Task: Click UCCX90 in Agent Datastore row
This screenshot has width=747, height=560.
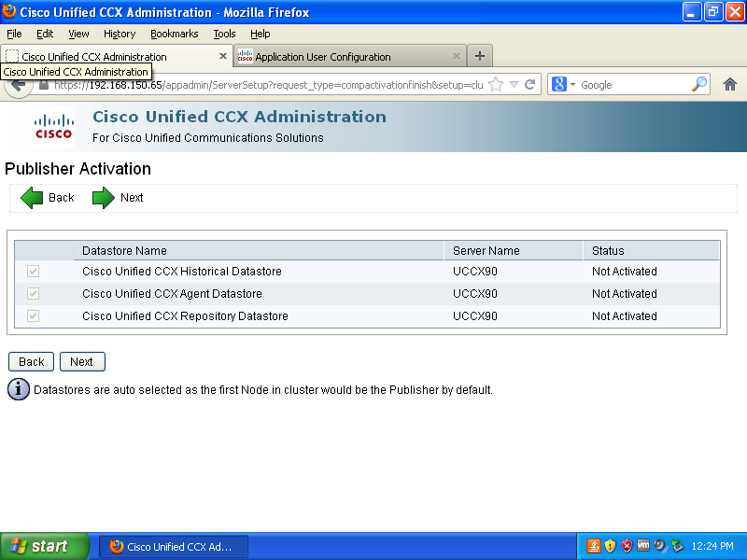Action: point(475,294)
